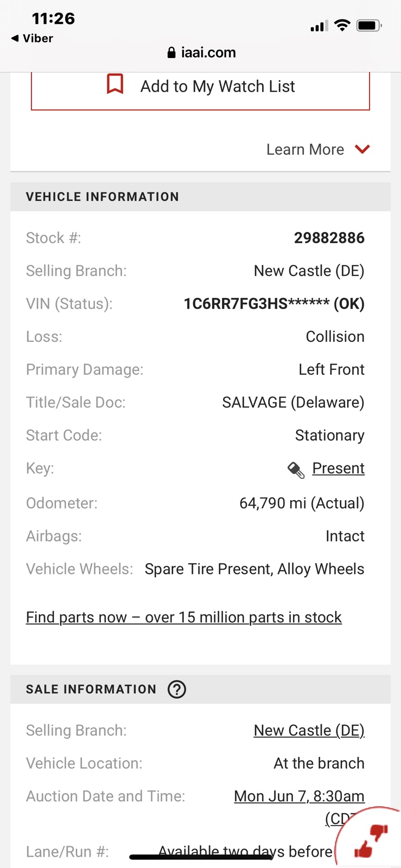The height and width of the screenshot is (868, 401).
Task: Tap the back arrow to Viber
Action: [x=15, y=39]
